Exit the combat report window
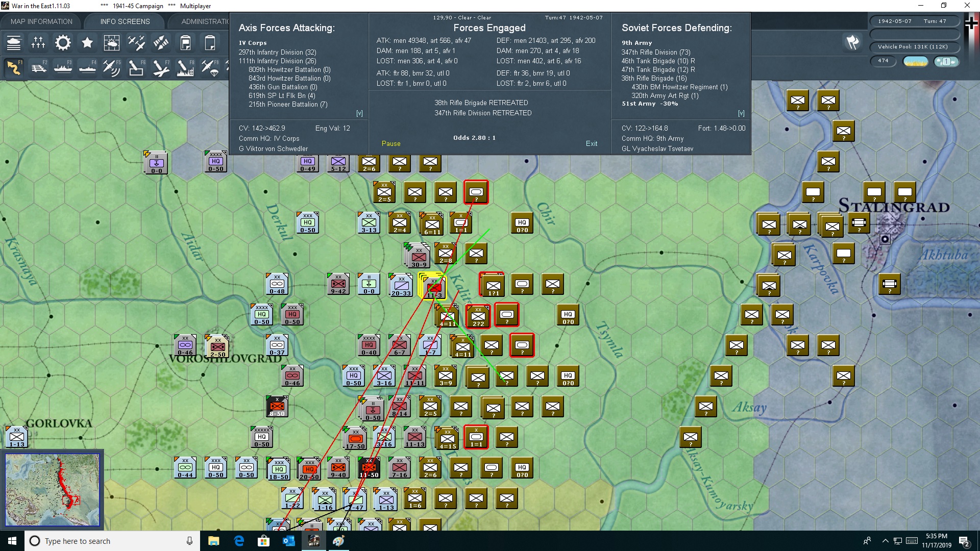 tap(592, 144)
